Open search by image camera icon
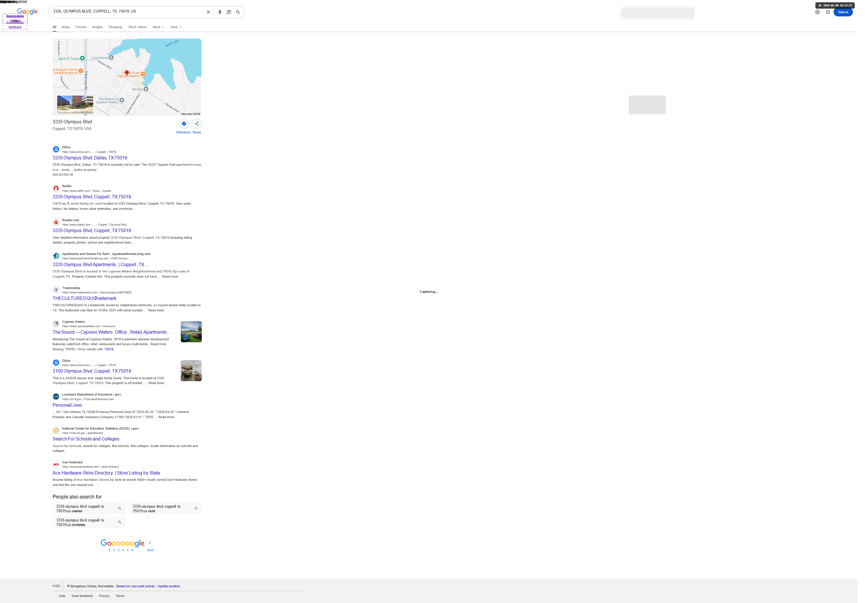 229,12
